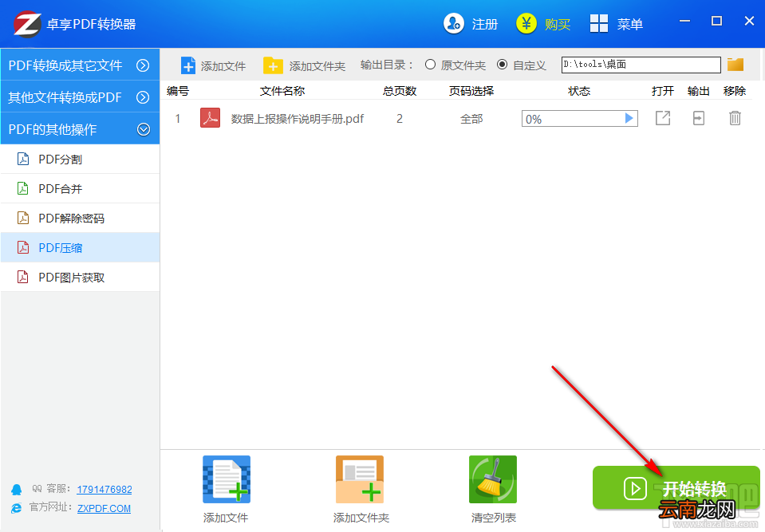The image size is (765, 532).
Task: Open the QQ number 1791476982 link
Action: click(x=104, y=489)
